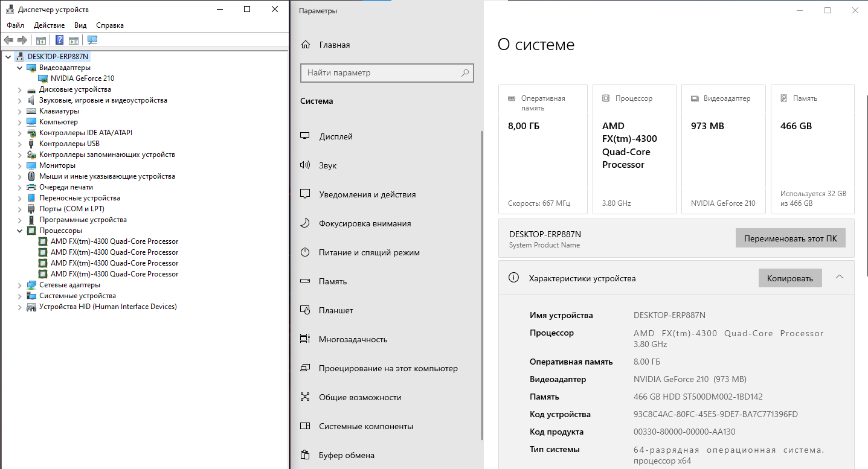
Task: Expand the Контроллеры USB node
Action: [20, 144]
